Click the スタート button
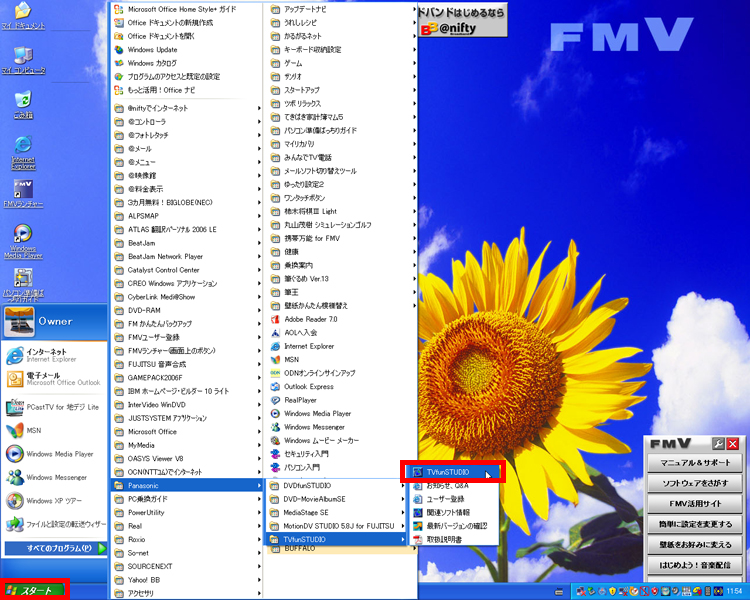The height and width of the screenshot is (600, 750). 33,590
